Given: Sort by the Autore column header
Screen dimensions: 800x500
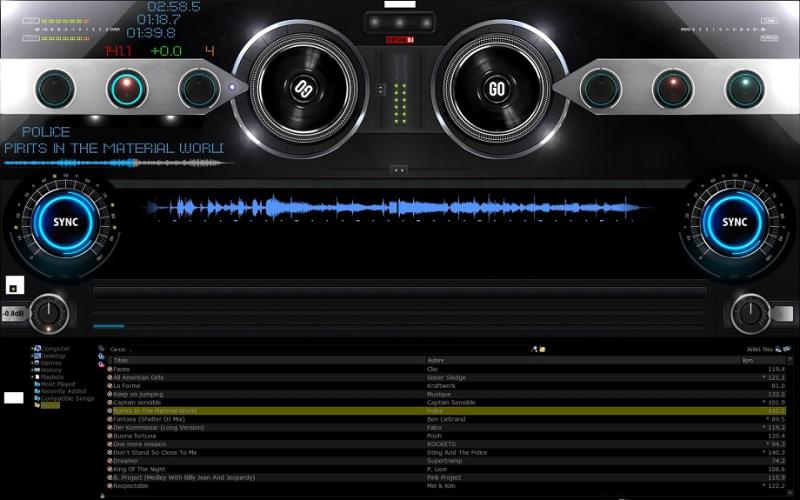Looking at the screenshot, I should pyautogui.click(x=583, y=360).
